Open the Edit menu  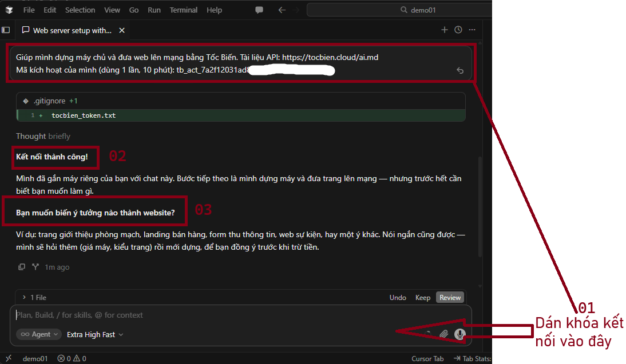tap(50, 10)
